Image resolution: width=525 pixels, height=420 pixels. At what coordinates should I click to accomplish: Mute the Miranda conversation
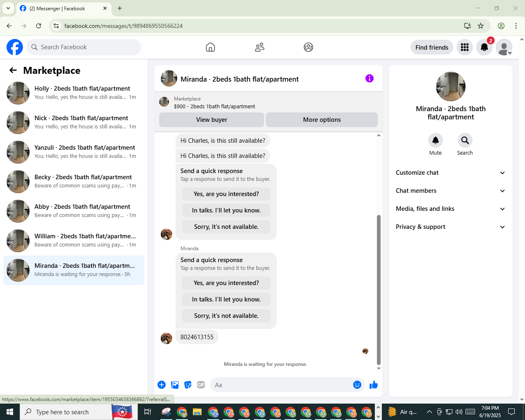(436, 140)
